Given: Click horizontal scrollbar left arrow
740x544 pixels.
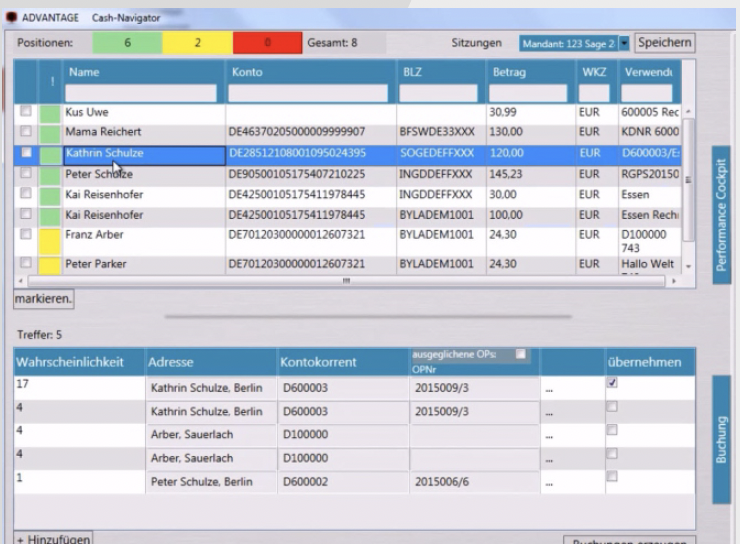Looking at the screenshot, I should point(20,281).
